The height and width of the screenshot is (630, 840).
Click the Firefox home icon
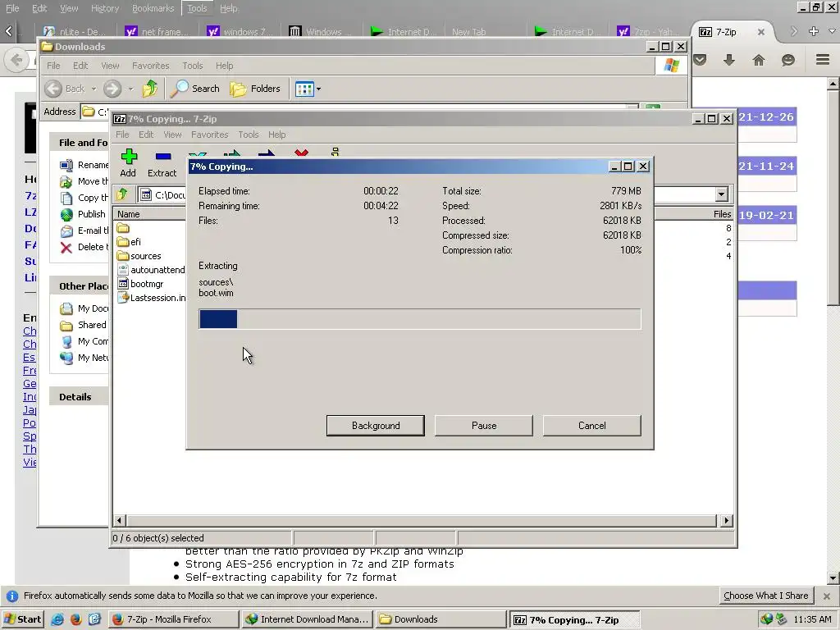coord(759,60)
